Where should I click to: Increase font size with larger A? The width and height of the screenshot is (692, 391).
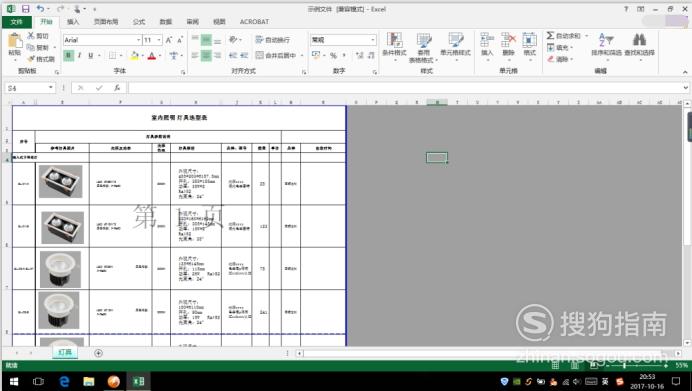[x=169, y=40]
